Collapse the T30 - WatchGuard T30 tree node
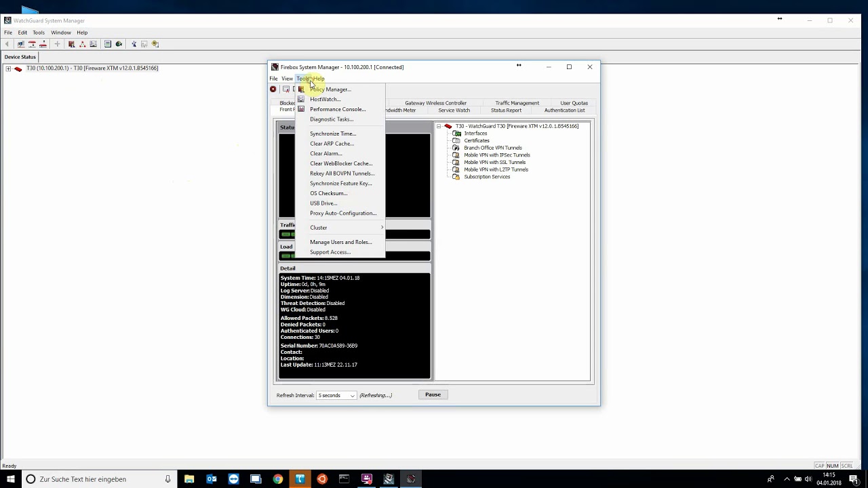 pyautogui.click(x=439, y=126)
